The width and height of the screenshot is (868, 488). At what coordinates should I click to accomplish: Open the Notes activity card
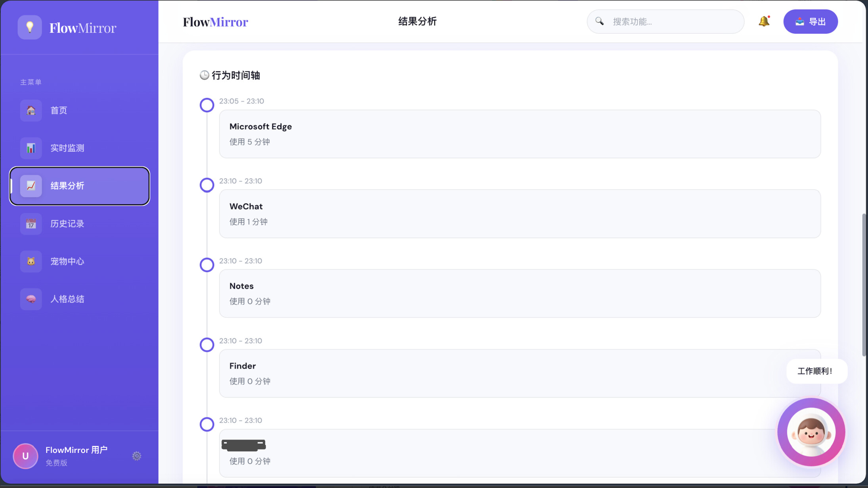pyautogui.click(x=520, y=294)
